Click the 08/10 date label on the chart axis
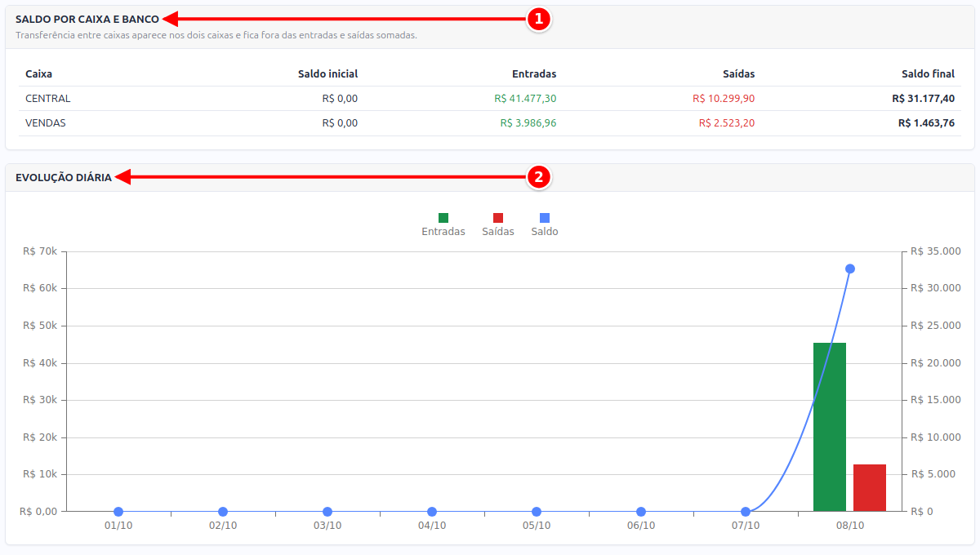 [850, 526]
